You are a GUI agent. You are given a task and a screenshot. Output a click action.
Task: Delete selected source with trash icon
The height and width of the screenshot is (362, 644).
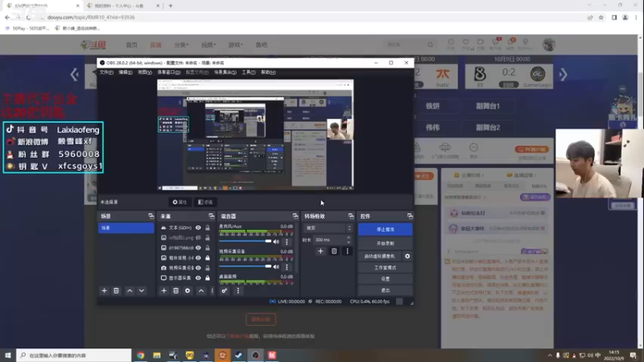tap(175, 290)
